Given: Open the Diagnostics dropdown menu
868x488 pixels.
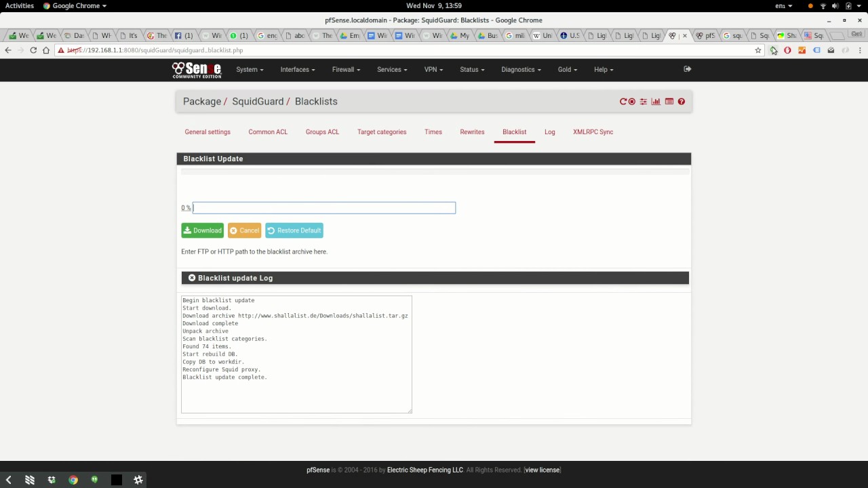Looking at the screenshot, I should [x=521, y=69].
